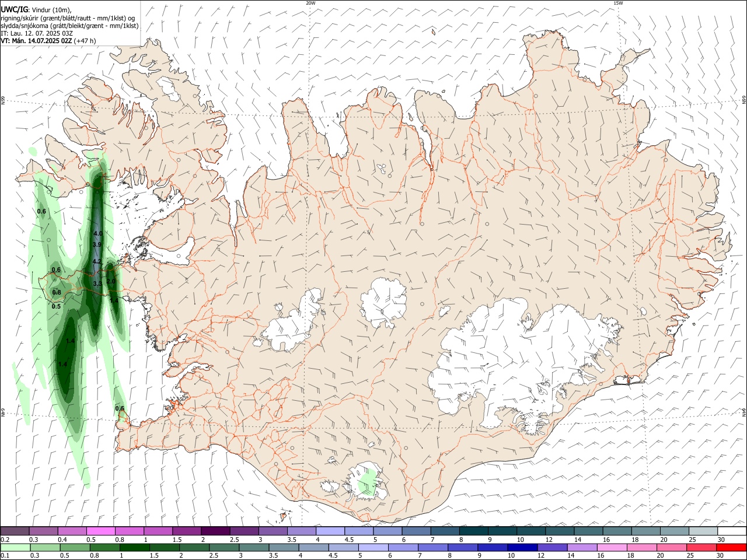This screenshot has width=747, height=560.
Task: Click the (+47 h) forecast offset text
Action: point(85,41)
